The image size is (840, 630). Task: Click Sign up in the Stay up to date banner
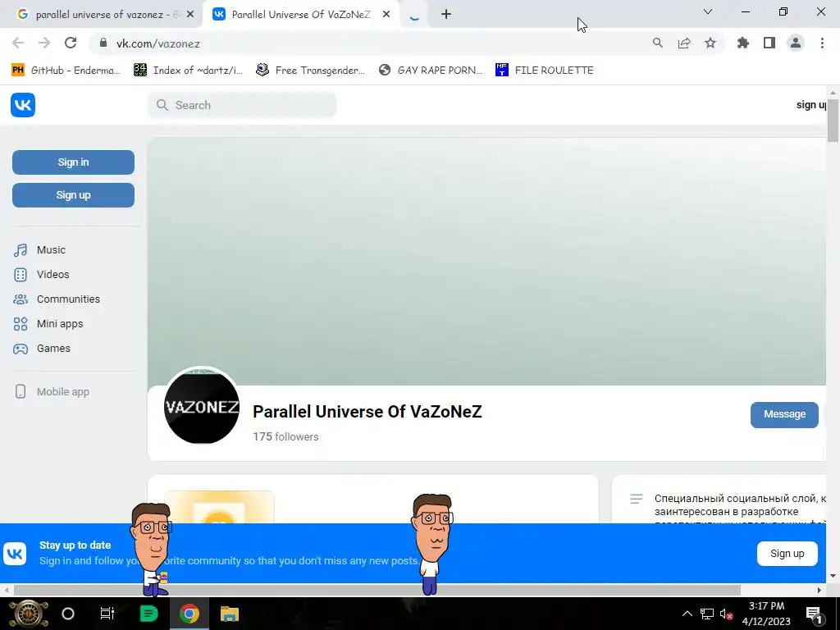pyautogui.click(x=787, y=554)
